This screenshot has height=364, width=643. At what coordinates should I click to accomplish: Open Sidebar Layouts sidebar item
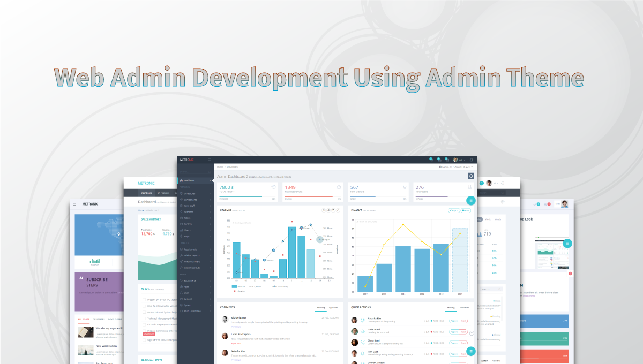[196, 255]
